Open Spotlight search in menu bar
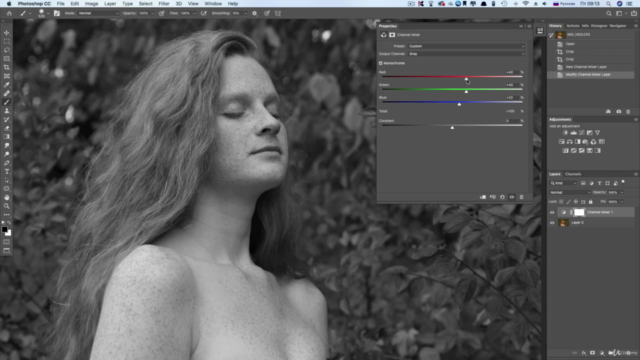The image size is (640, 360). click(608, 4)
